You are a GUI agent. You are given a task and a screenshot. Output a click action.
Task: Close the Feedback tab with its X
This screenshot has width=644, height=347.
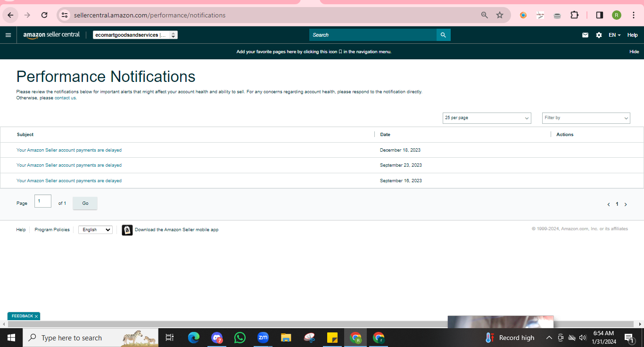(36, 316)
